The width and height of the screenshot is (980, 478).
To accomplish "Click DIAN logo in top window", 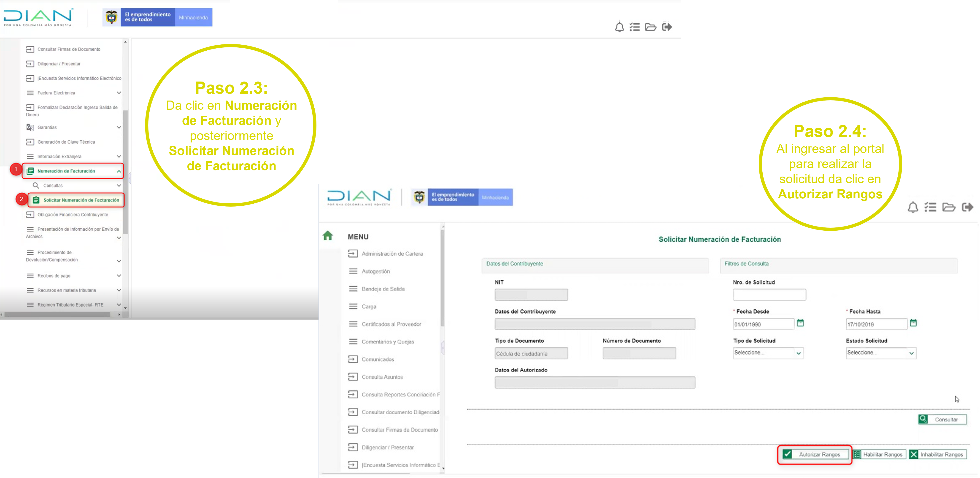I will click(38, 17).
